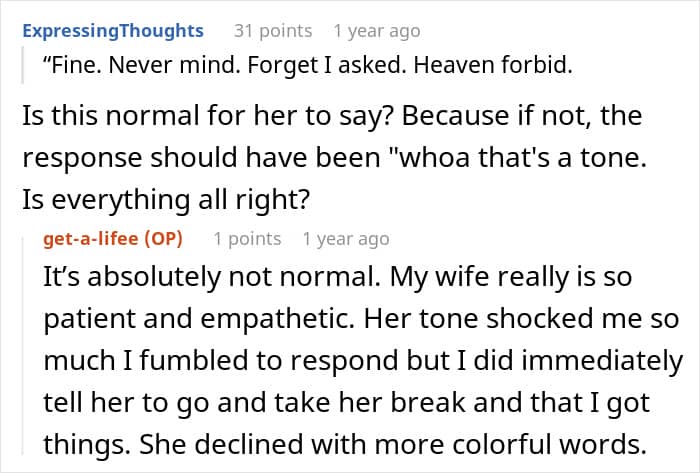700x473 pixels.
Task: Click the line "Is everything all right?"
Action: 165,200
